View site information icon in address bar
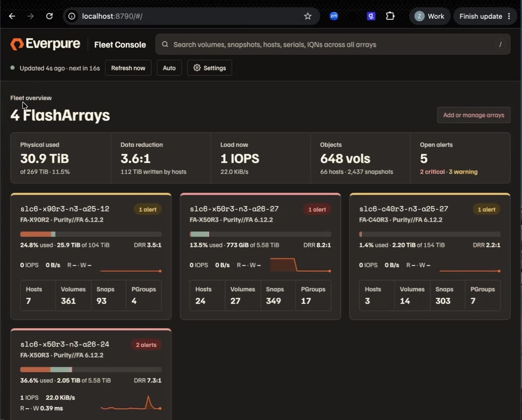 [72, 16]
